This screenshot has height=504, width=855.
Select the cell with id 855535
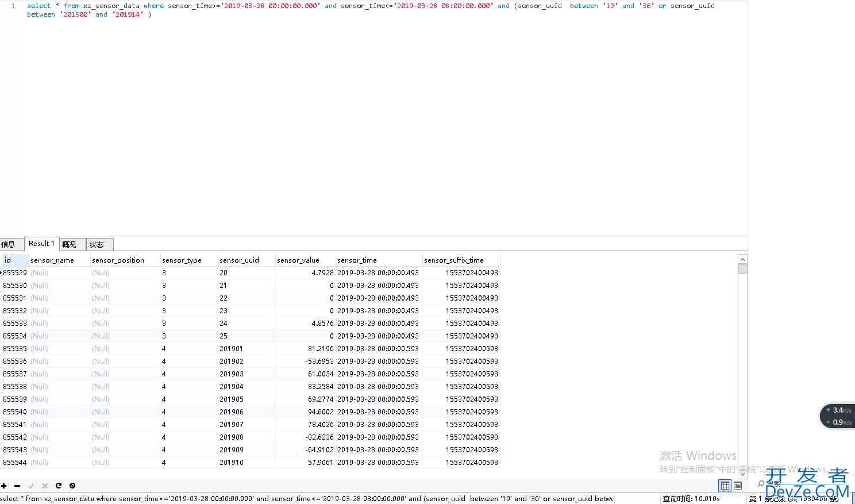tap(15, 348)
